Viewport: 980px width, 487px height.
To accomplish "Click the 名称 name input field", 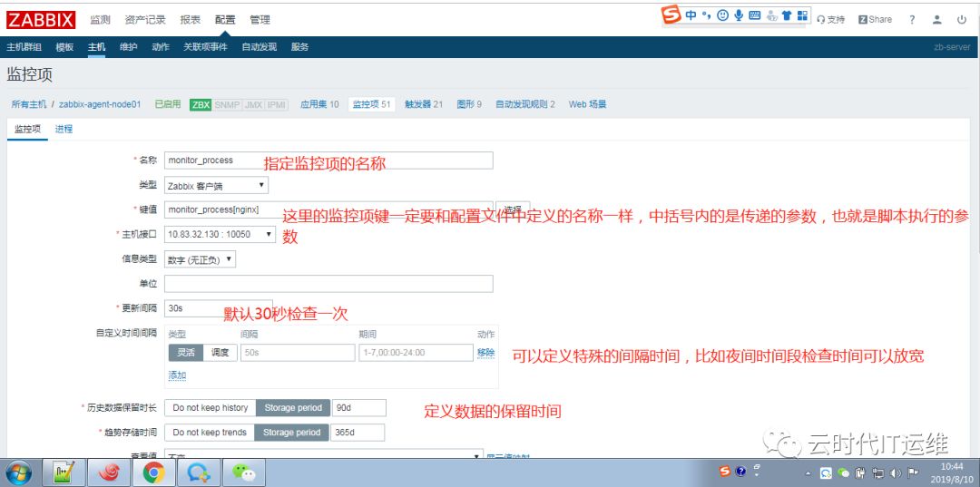I will click(x=328, y=160).
